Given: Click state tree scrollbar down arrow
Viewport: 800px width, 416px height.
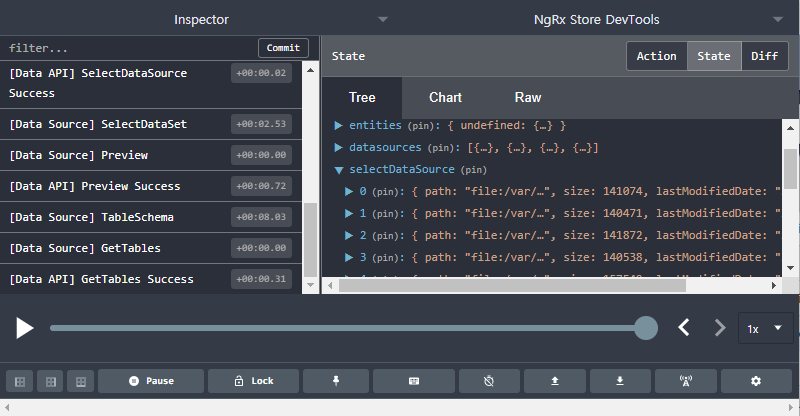Looking at the screenshot, I should pyautogui.click(x=790, y=268).
